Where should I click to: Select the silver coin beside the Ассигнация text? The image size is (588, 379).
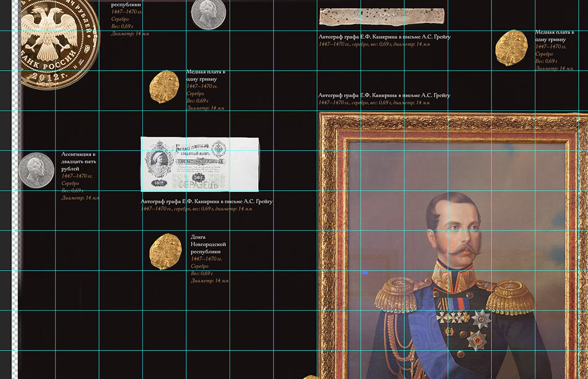[37, 170]
